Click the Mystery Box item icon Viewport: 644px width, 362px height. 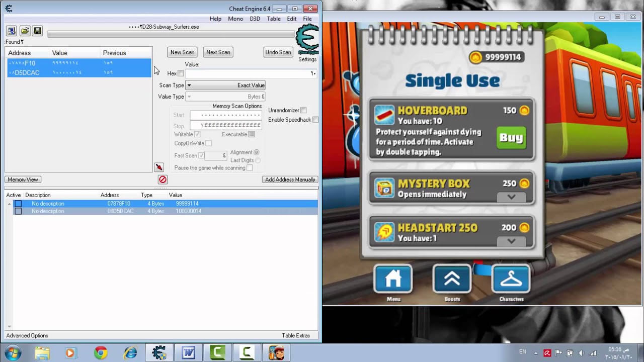click(384, 188)
